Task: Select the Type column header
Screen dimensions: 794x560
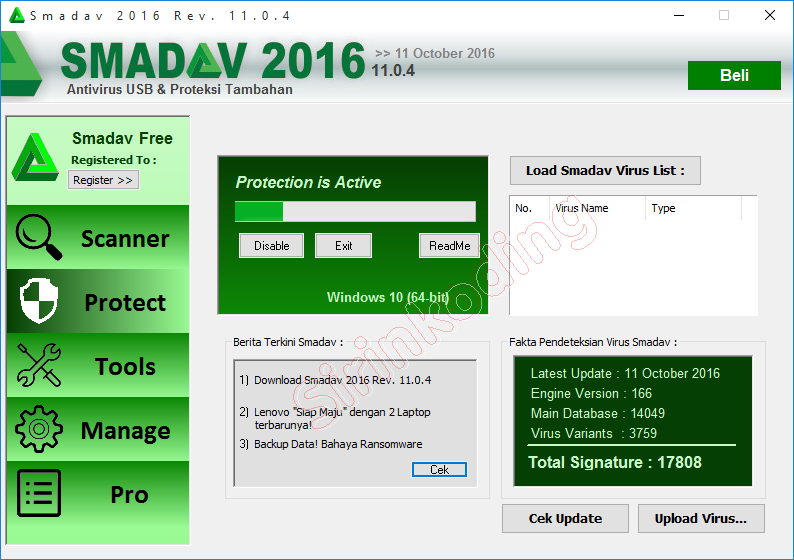Action: [x=694, y=208]
